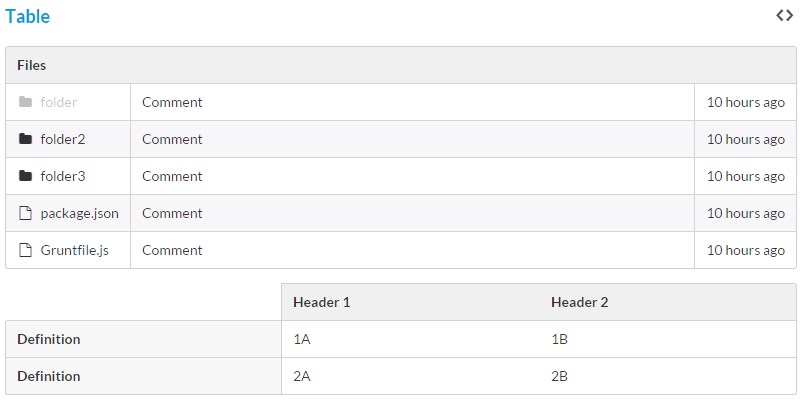Select the cell containing 2B
Screen dimensions: 800x400
point(560,376)
